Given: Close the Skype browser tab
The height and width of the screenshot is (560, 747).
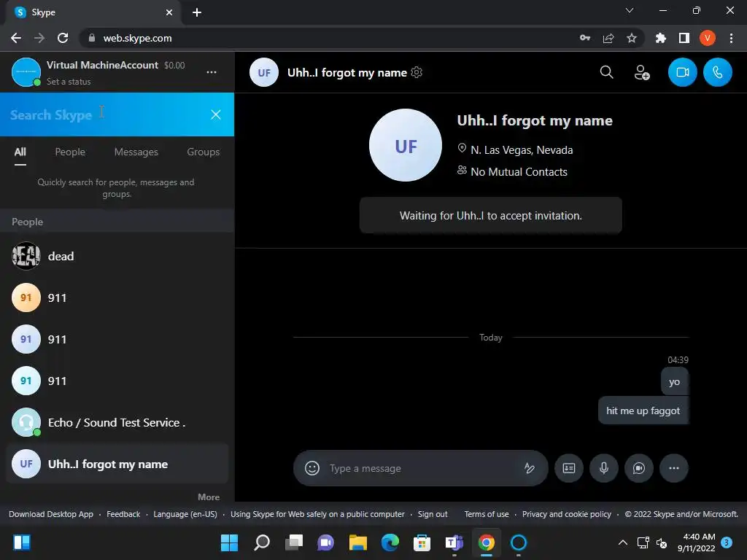Looking at the screenshot, I should point(169,12).
